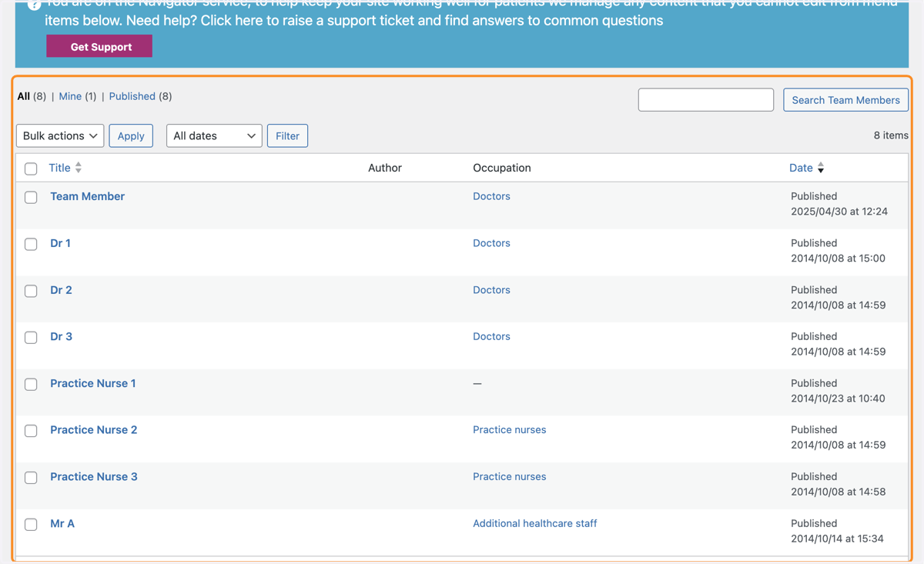Image resolution: width=924 pixels, height=564 pixels.
Task: Click Practice nurses in Practice Nurse 2 row
Action: tap(509, 430)
